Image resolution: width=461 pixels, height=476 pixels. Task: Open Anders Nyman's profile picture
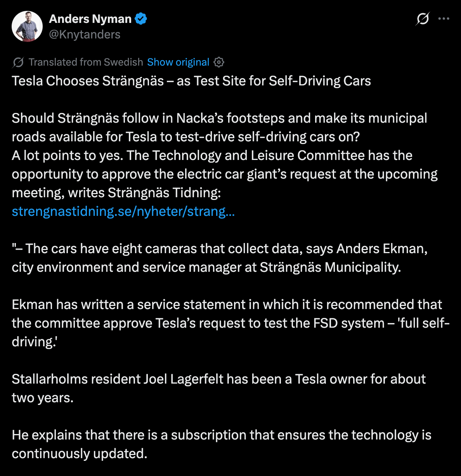point(27,26)
